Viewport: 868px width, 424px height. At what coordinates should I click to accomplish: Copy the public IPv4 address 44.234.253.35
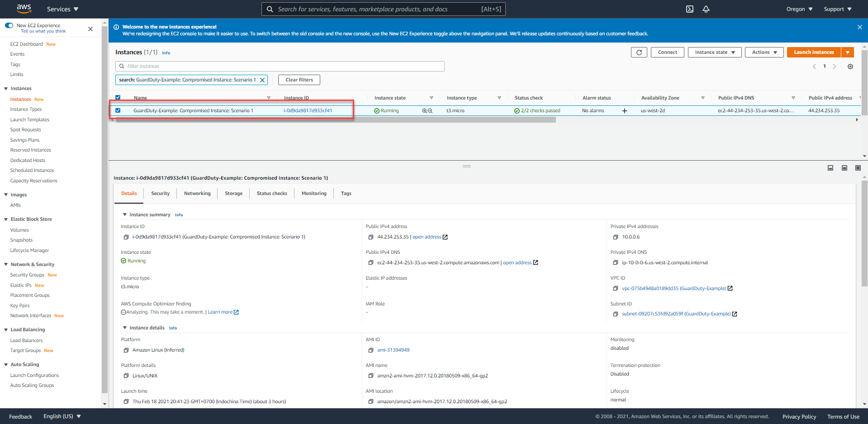[x=371, y=237]
